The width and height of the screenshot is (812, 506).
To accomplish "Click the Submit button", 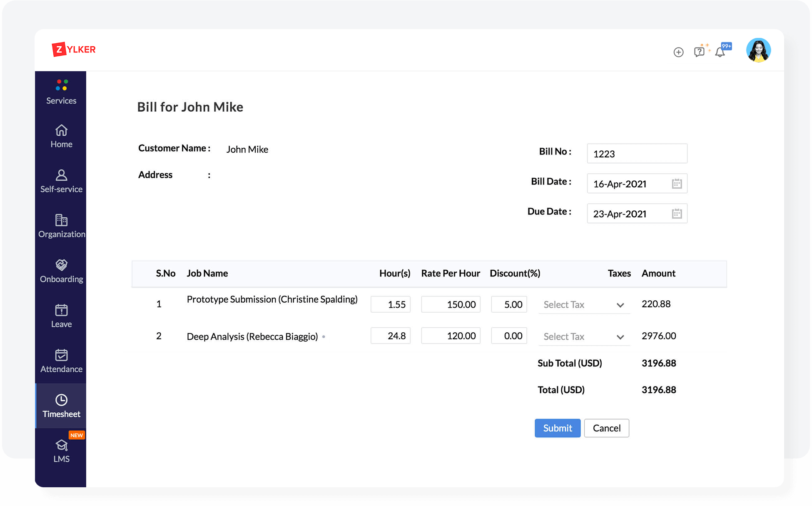I will pyautogui.click(x=557, y=428).
